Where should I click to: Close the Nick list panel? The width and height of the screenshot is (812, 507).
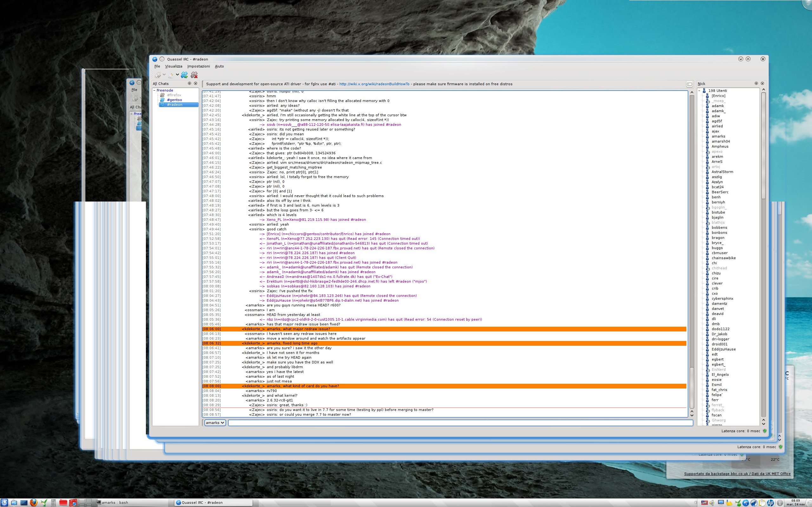(762, 83)
